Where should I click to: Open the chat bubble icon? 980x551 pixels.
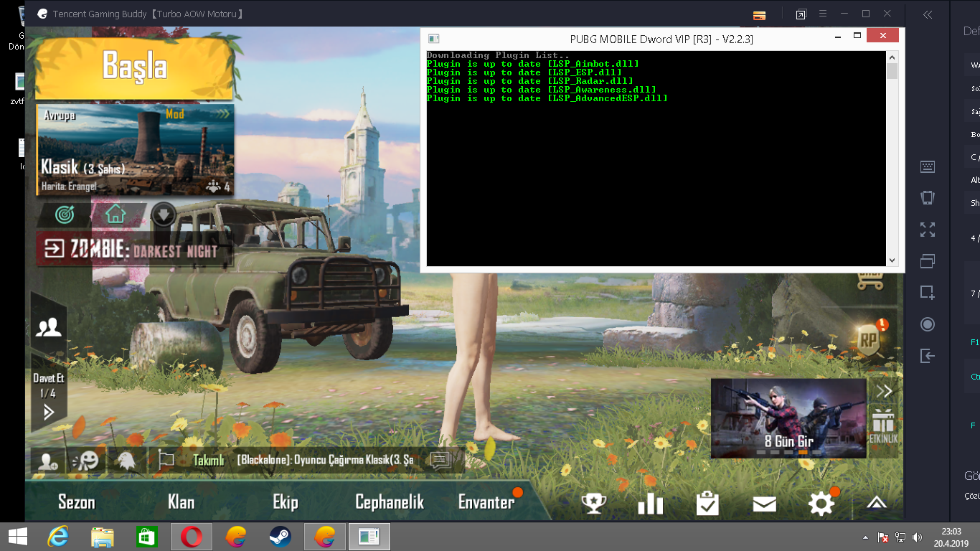440,461
